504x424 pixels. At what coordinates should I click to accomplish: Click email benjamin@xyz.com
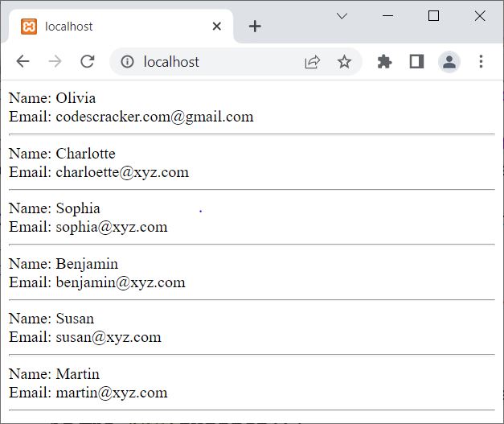[121, 282]
